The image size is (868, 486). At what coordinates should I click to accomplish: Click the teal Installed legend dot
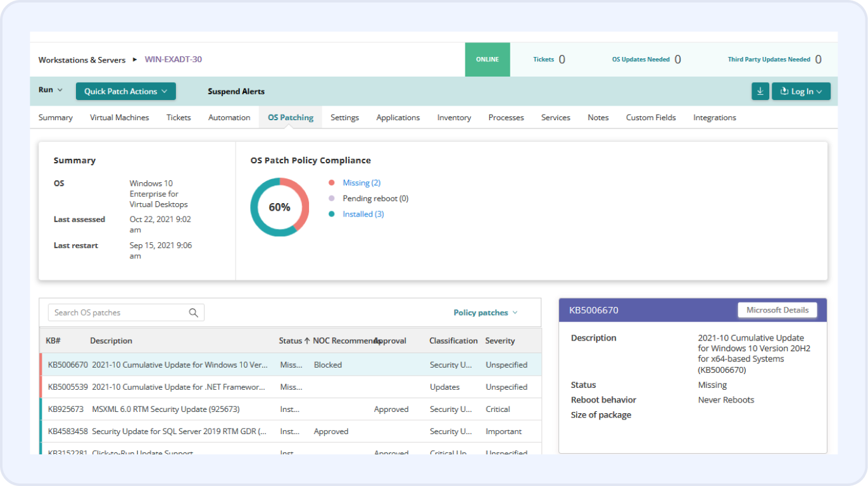coord(331,215)
